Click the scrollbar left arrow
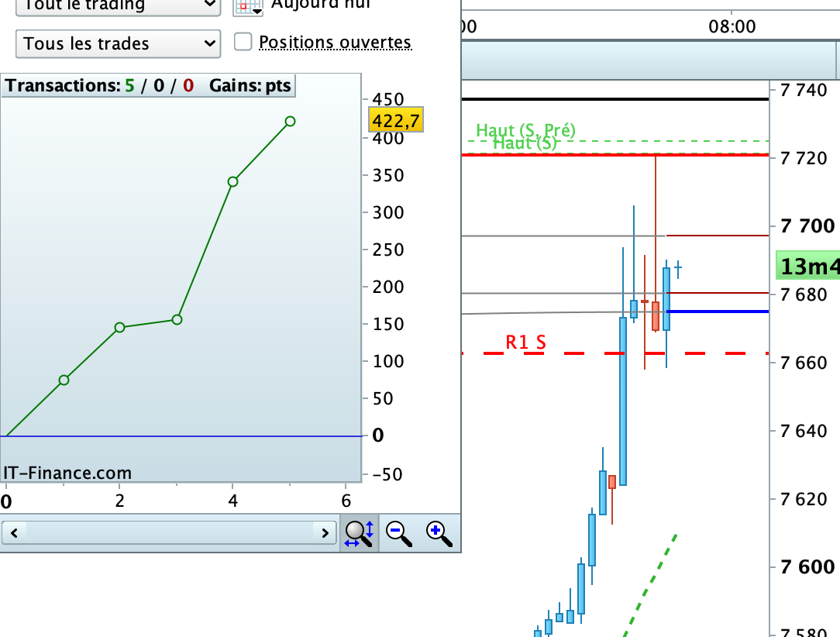840x637 pixels. 15,533
